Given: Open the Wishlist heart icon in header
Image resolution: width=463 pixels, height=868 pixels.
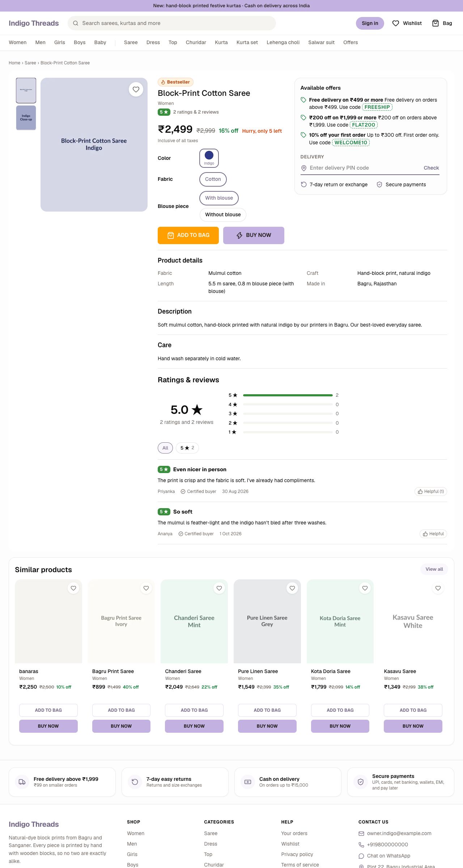Looking at the screenshot, I should 396,23.
